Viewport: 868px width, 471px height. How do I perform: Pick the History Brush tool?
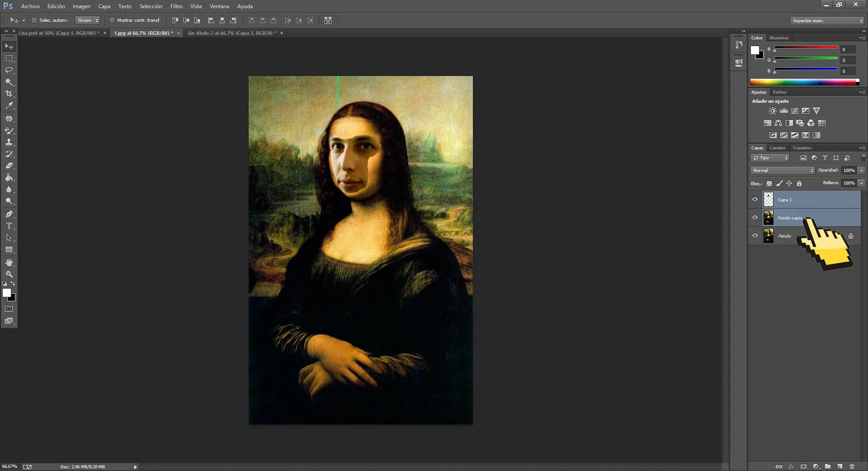pyautogui.click(x=9, y=154)
